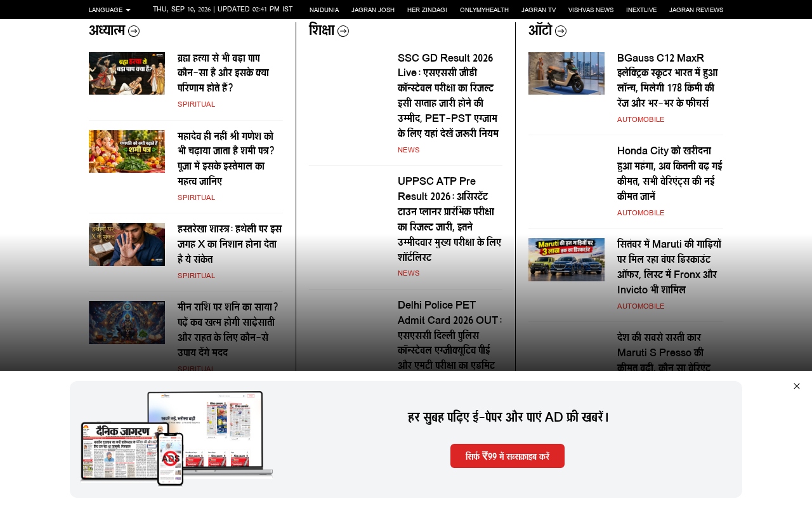Screen dimensions: 812x508
Task: Go to OnlyMyHealth site
Action: [484, 10]
